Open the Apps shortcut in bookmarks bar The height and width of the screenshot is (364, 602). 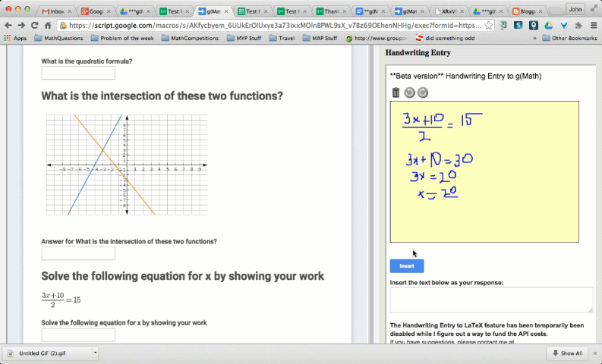(x=15, y=38)
